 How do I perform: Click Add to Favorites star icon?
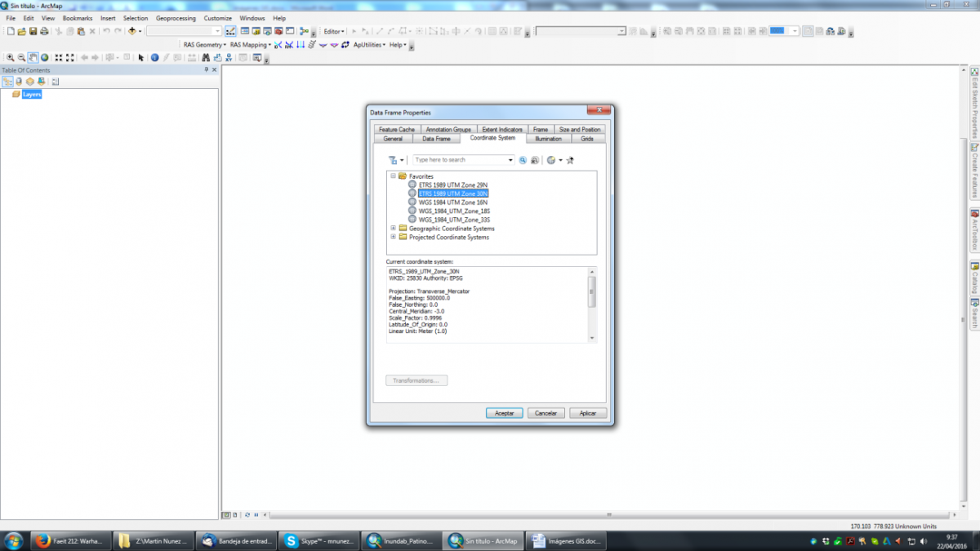[x=570, y=160]
